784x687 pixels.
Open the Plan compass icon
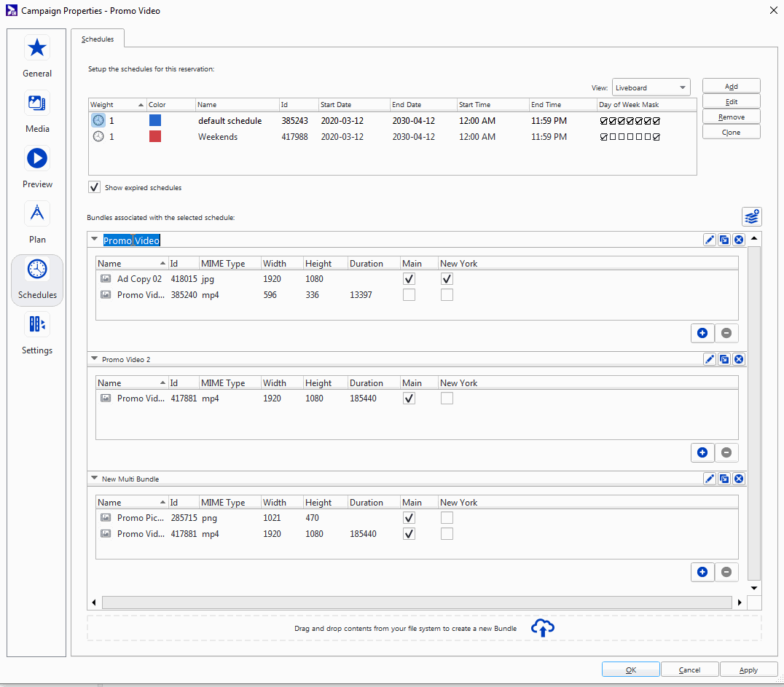[x=37, y=214]
